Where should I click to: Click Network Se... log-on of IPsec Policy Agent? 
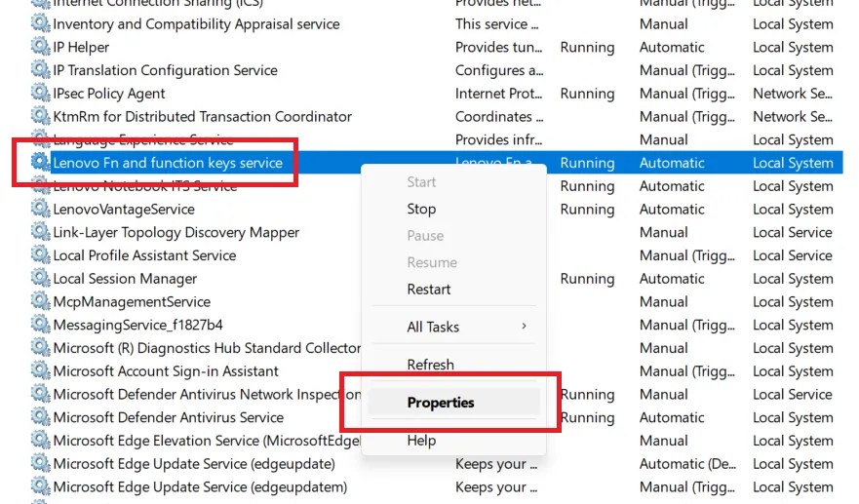tap(793, 94)
